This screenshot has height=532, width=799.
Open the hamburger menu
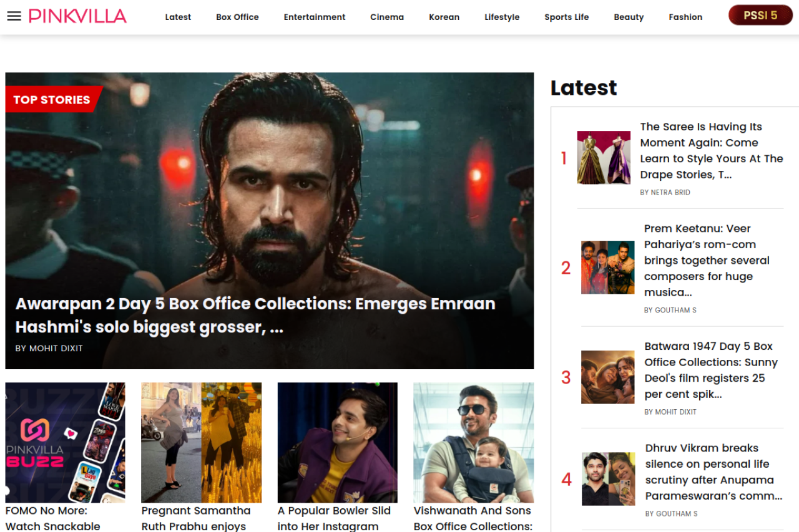[x=14, y=16]
